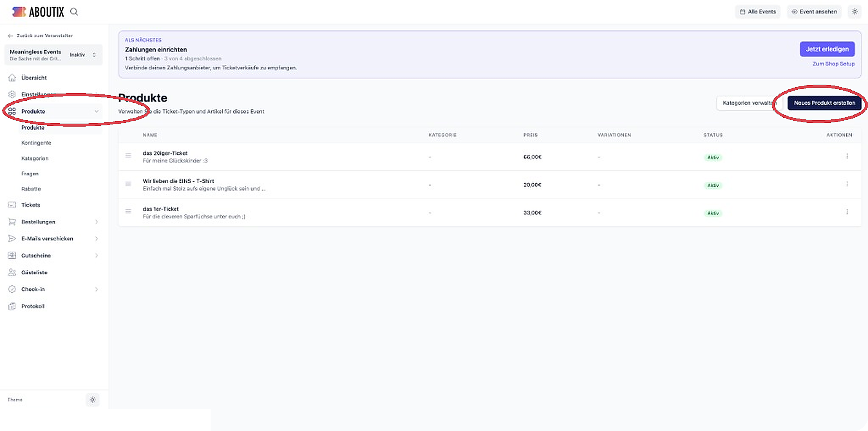
Task: Open the Protokoll clipboard icon
Action: pyautogui.click(x=12, y=306)
